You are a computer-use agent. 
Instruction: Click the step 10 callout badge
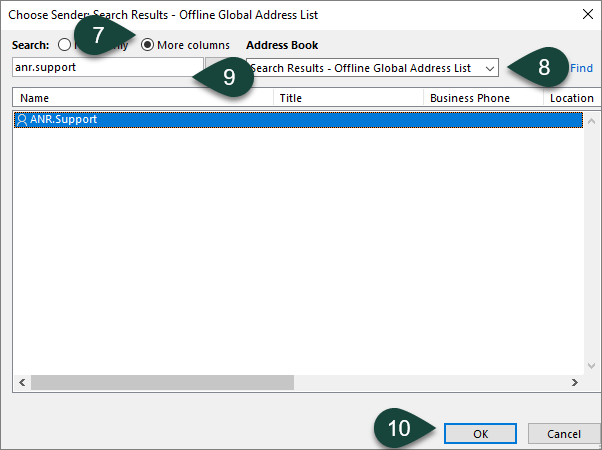click(x=399, y=428)
